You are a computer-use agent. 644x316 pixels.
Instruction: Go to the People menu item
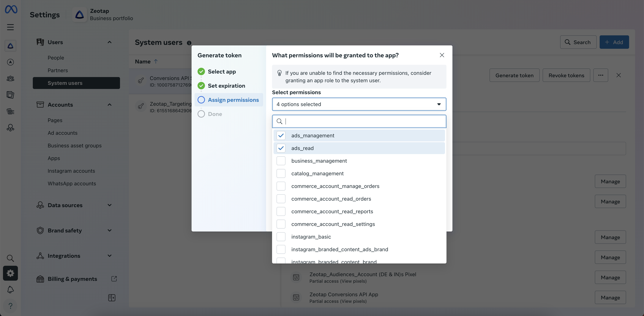(56, 58)
